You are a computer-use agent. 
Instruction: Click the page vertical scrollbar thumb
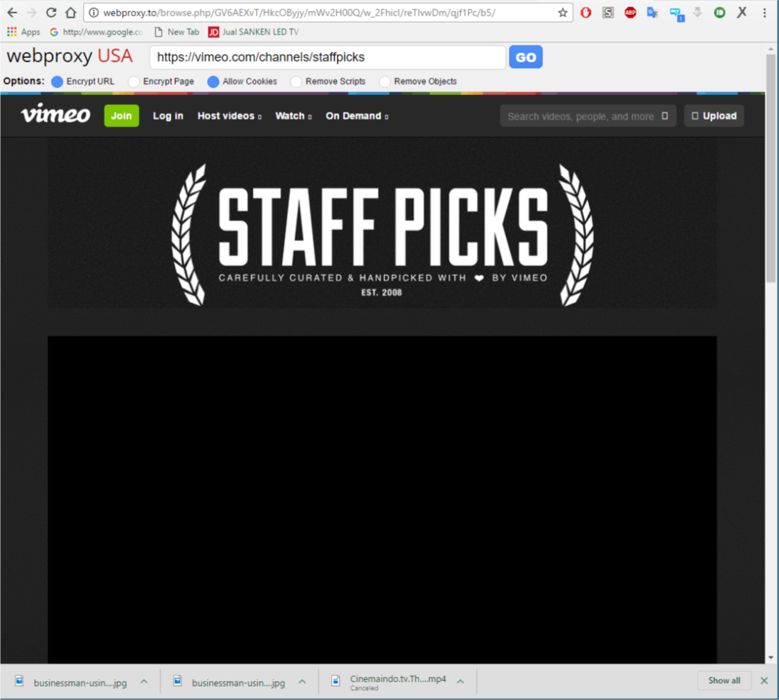click(770, 168)
